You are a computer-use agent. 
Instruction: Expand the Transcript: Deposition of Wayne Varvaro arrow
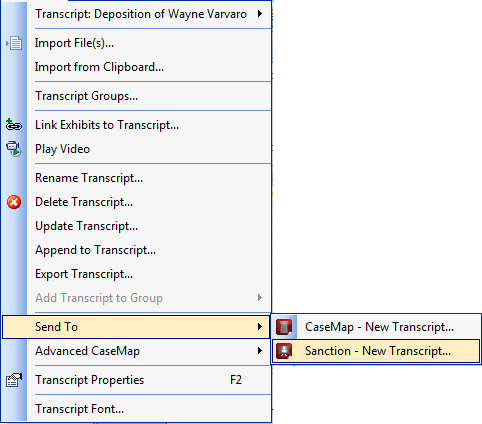260,14
